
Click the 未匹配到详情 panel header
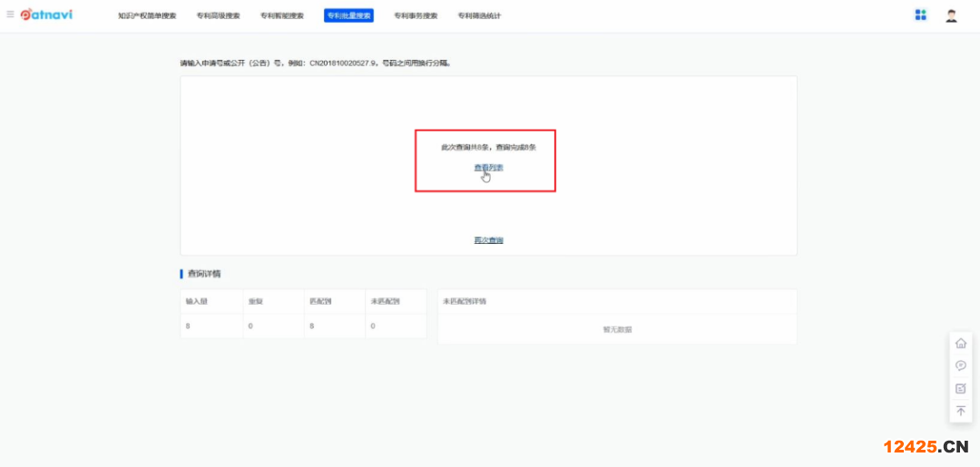pos(464,301)
